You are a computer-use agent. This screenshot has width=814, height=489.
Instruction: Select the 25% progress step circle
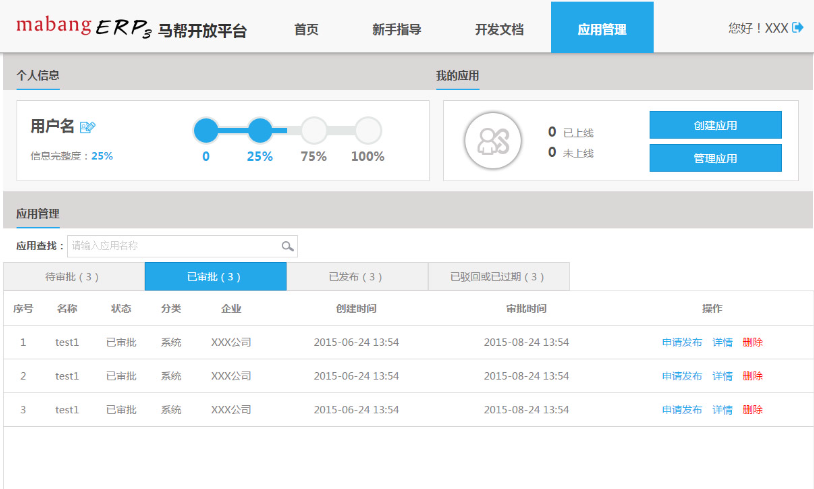[260, 130]
